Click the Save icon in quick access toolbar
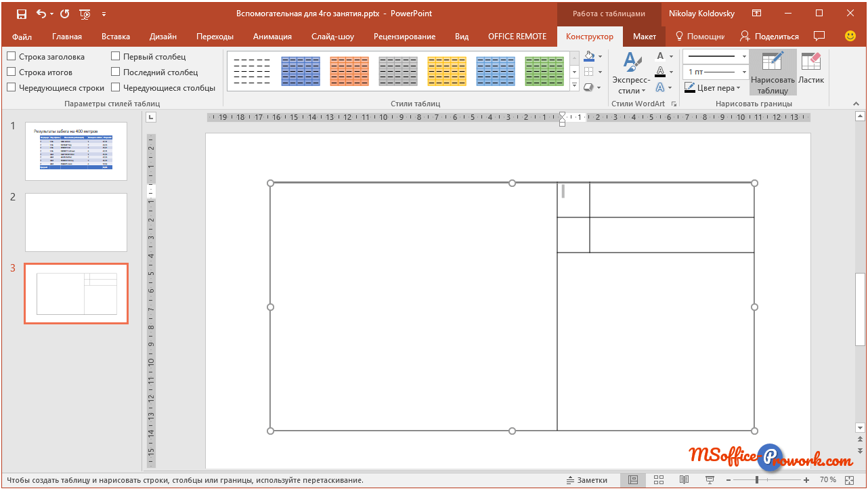 pos(21,14)
